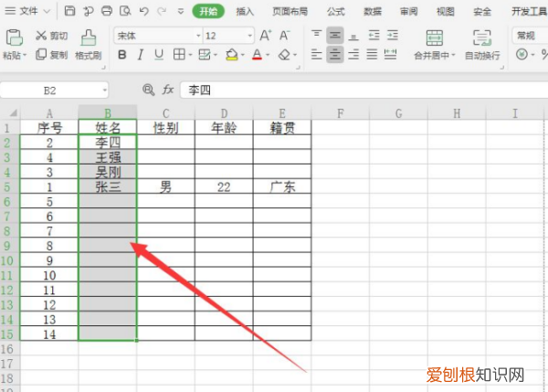The height and width of the screenshot is (392, 548).
Task: Switch to the 开始 tab
Action: click(208, 12)
